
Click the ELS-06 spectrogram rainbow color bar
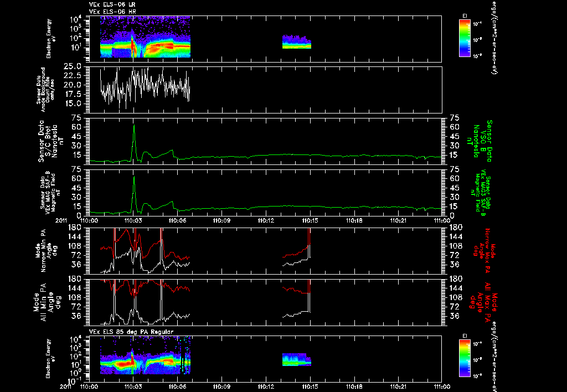[465, 38]
